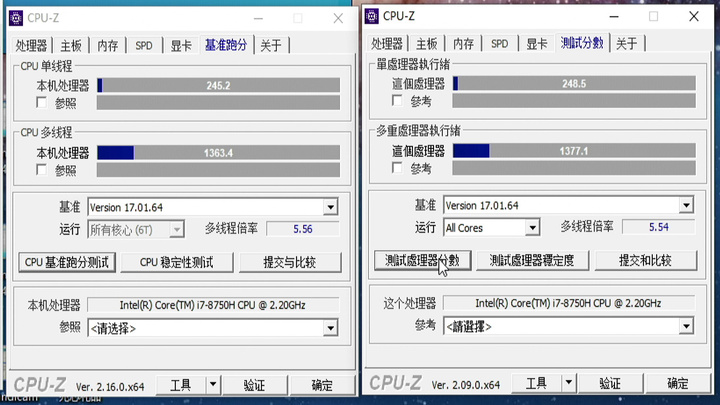Switch to SPD tab in left window
Image resolution: width=720 pixels, height=405 pixels.
pos(144,45)
